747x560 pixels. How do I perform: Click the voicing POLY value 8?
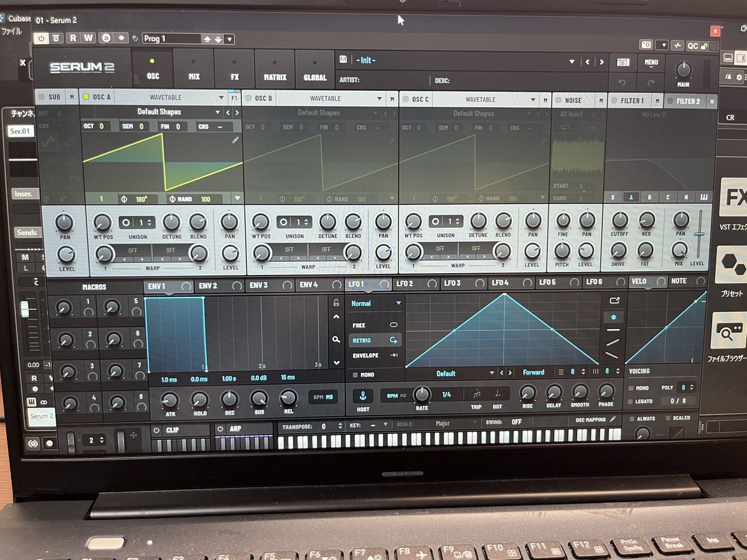click(685, 387)
